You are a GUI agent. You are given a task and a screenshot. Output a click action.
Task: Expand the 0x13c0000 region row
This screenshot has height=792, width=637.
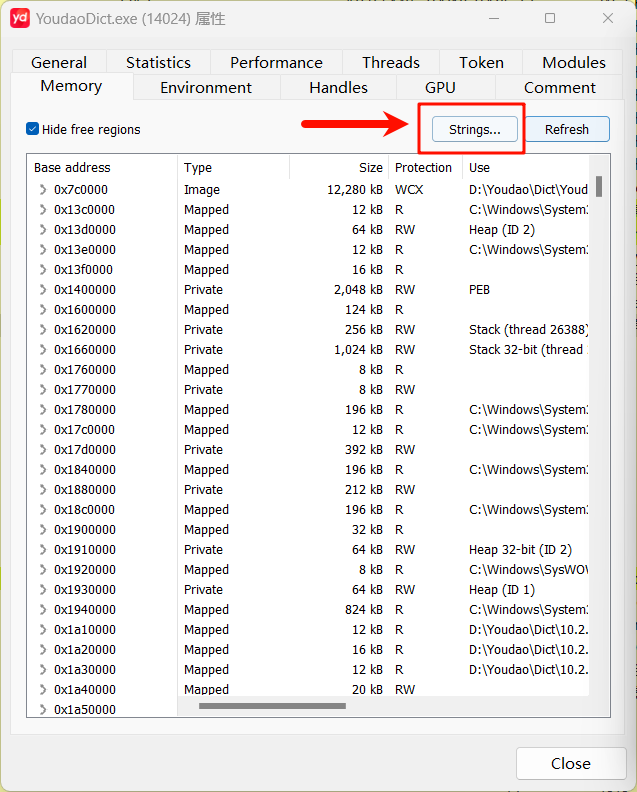[x=43, y=210]
